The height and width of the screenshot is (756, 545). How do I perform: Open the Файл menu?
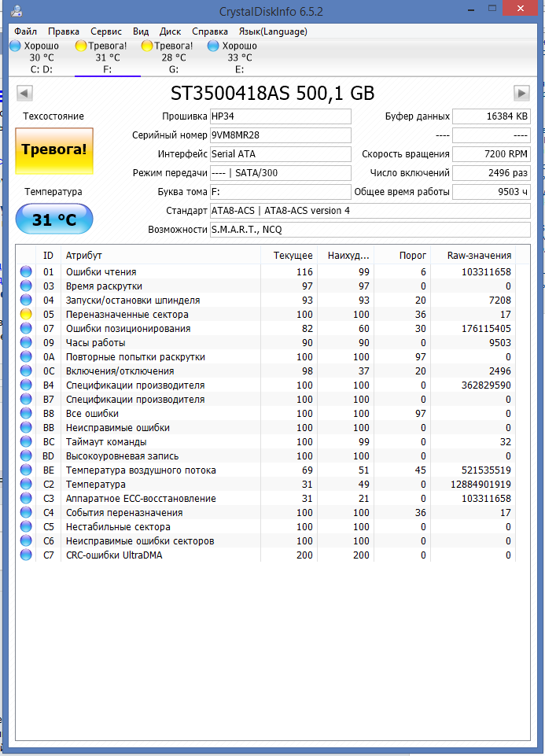(x=25, y=31)
